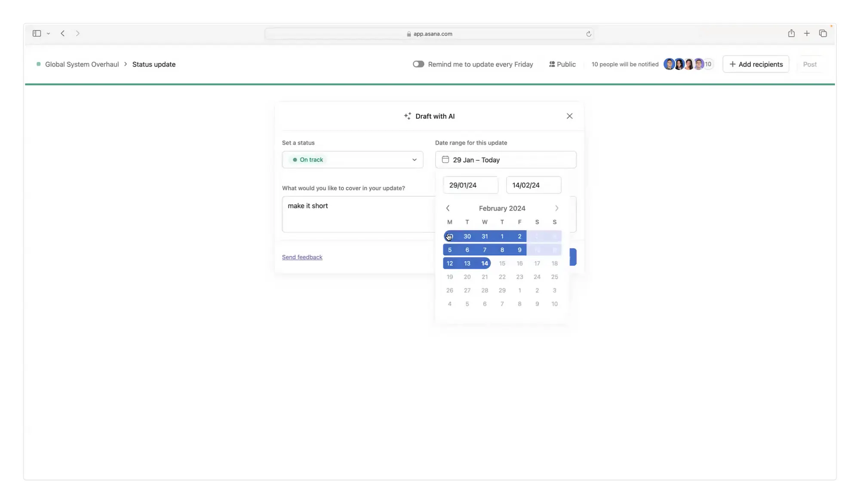
Task: Close the Draft with AI dialog
Action: (569, 116)
